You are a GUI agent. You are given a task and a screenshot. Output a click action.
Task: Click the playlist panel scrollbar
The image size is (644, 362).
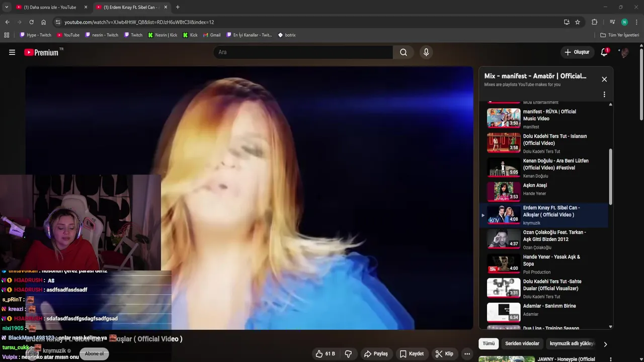click(x=611, y=176)
